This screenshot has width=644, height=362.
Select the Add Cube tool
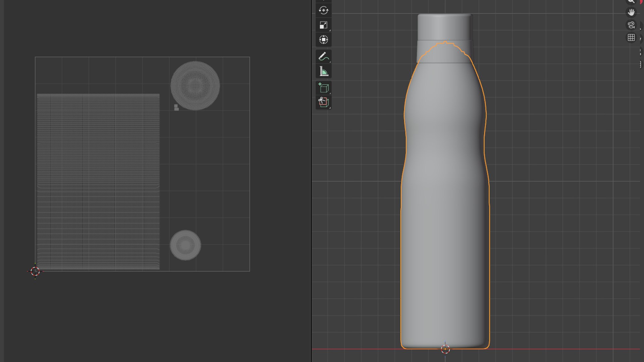pyautogui.click(x=323, y=88)
